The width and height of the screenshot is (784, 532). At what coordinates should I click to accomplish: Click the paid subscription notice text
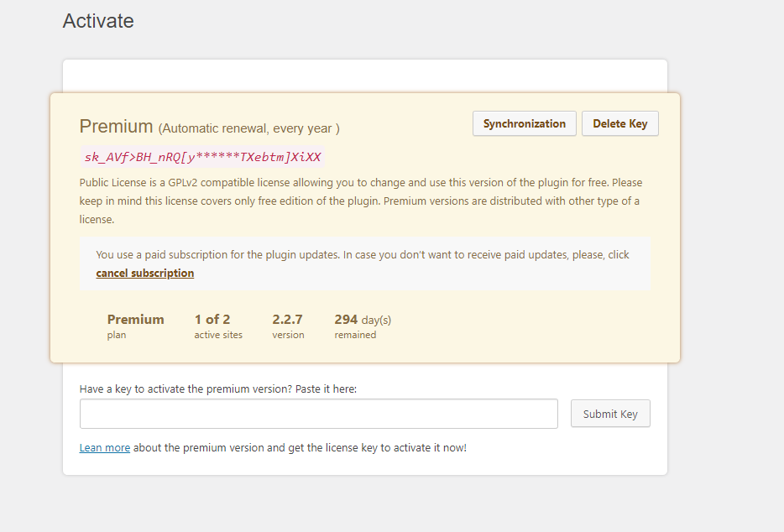click(x=362, y=255)
